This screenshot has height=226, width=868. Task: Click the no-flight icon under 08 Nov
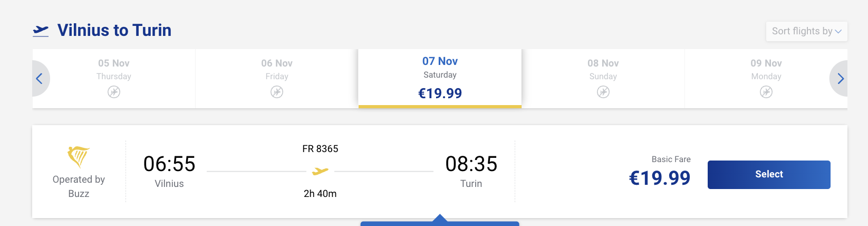click(x=603, y=92)
